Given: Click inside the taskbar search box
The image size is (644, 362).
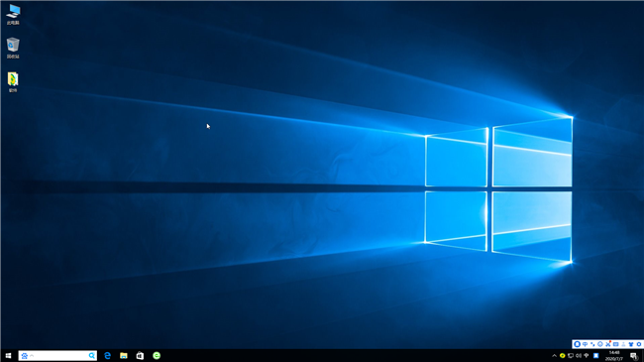Looking at the screenshot, I should tap(57, 356).
